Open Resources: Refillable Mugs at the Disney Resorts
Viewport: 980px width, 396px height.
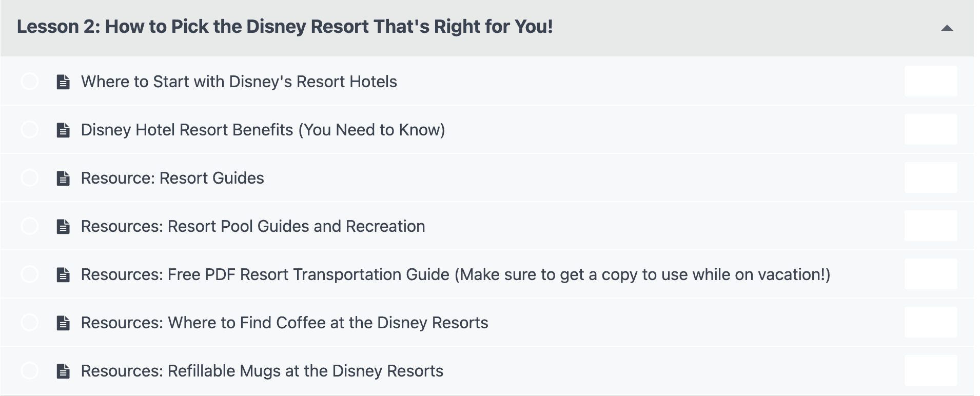[262, 371]
